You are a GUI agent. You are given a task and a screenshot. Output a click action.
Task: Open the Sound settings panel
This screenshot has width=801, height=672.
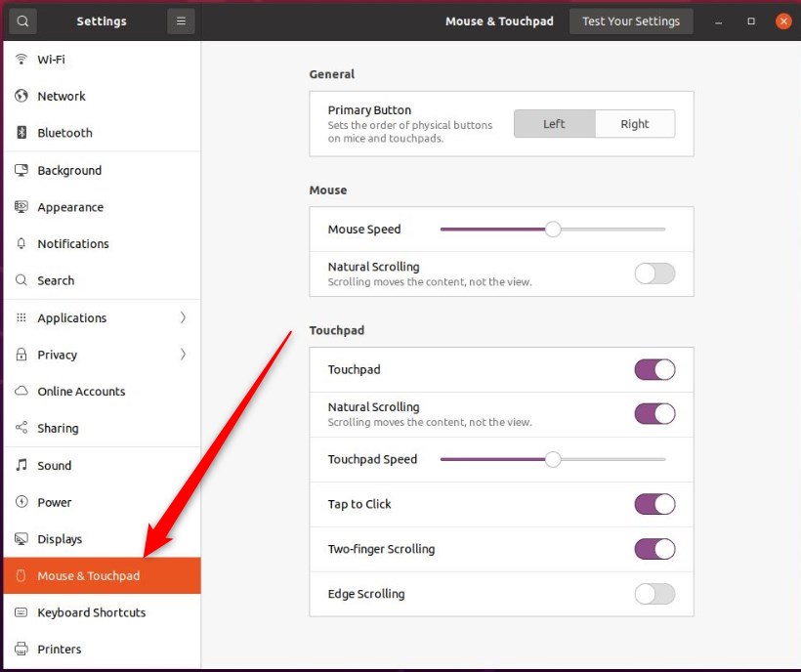coord(55,465)
